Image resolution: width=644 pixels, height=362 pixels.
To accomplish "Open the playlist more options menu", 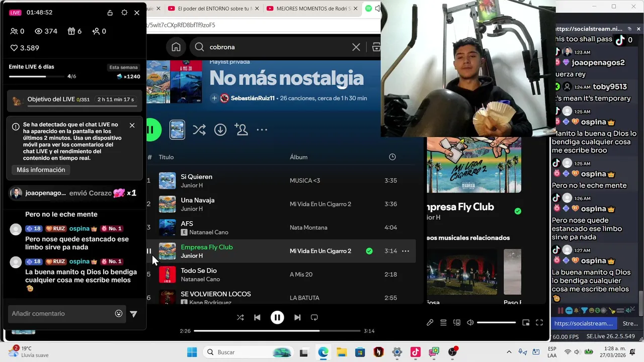I will [262, 130].
